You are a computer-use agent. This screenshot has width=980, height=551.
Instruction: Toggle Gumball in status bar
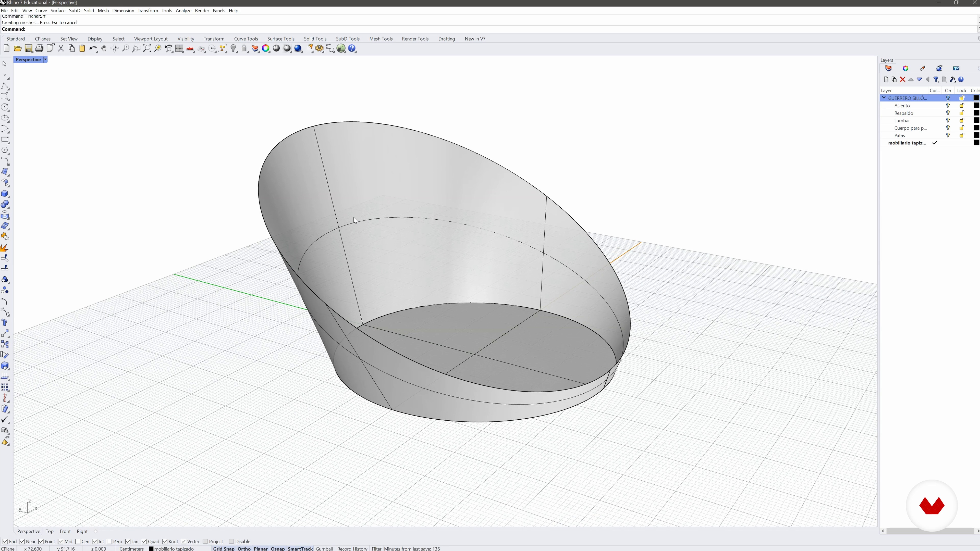[x=324, y=549]
